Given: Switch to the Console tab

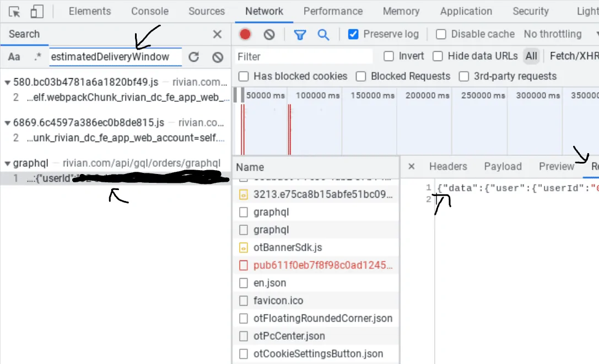Looking at the screenshot, I should [x=150, y=11].
